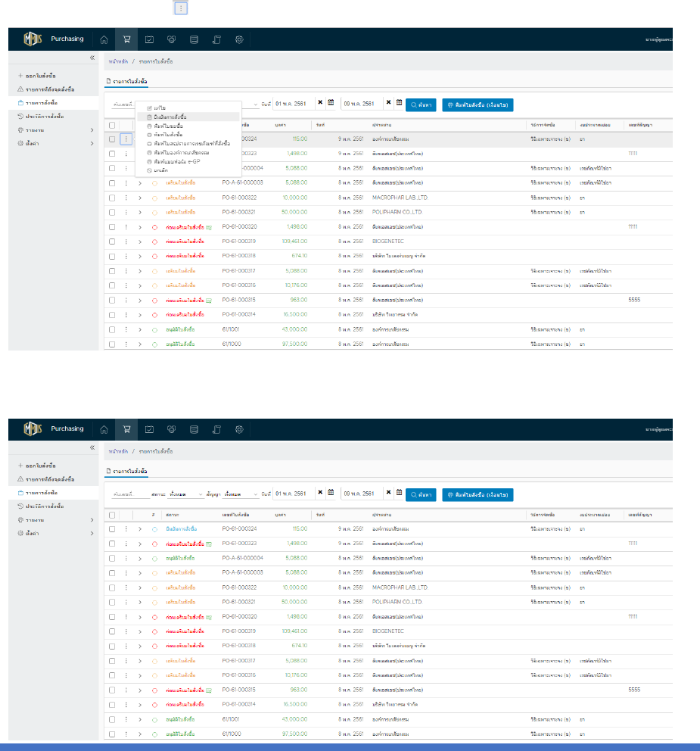Image resolution: width=700 pixels, height=751 pixels.
Task: Follow the หน้าหลัก breadcrumb link in lower screenshot
Action: tap(118, 452)
